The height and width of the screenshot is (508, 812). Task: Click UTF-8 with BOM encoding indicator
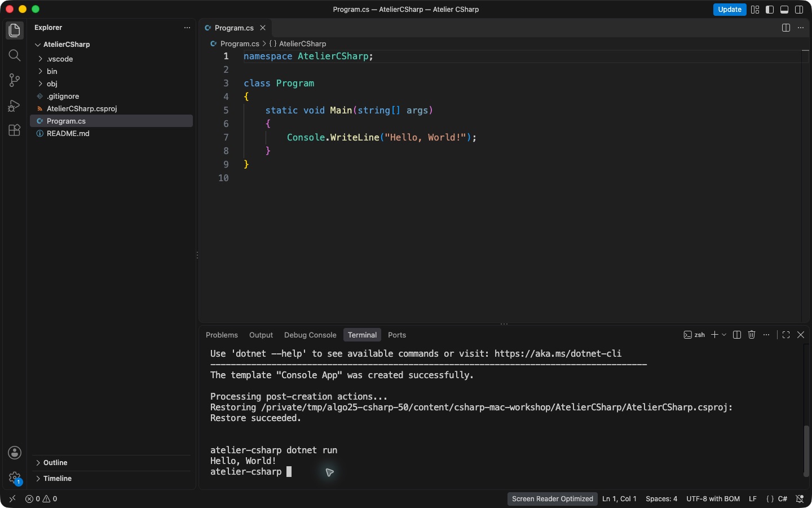713,499
